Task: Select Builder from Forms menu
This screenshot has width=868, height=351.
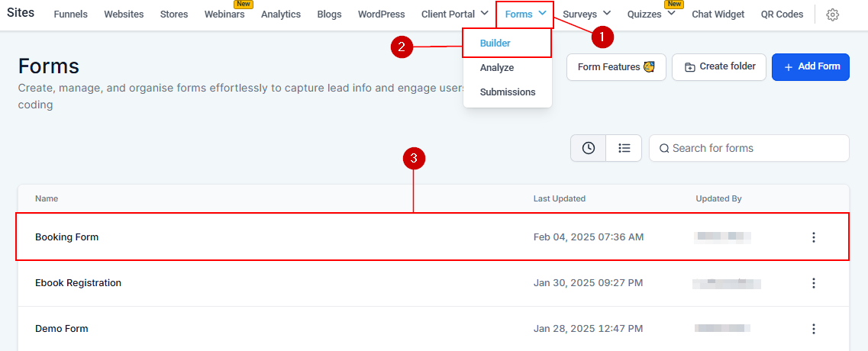Action: (x=495, y=43)
